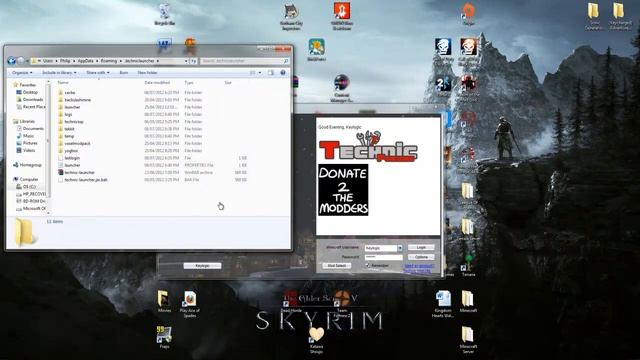Open the Gotham City Impostors desktop shortcut
The width and height of the screenshot is (640, 360).
click(x=291, y=17)
